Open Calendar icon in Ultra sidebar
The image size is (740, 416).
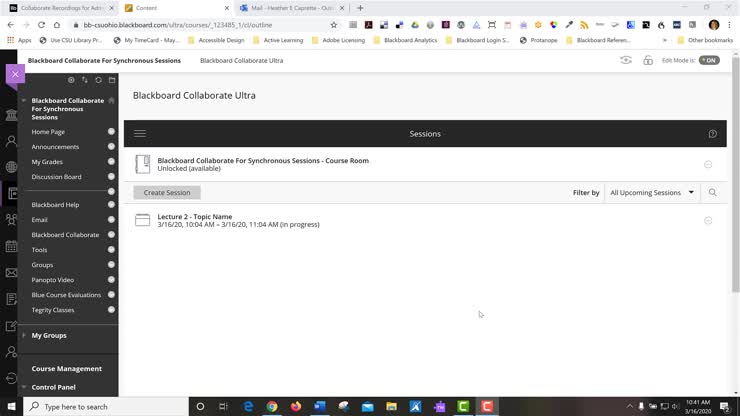11,246
